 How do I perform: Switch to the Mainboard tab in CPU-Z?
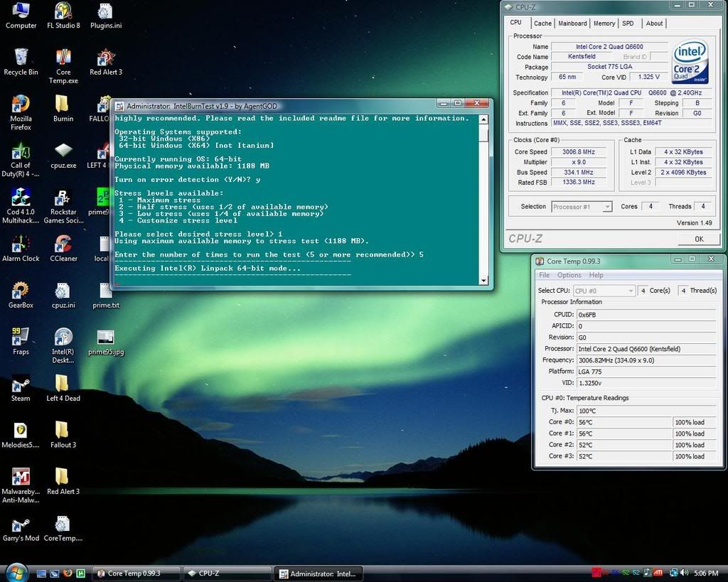click(572, 23)
